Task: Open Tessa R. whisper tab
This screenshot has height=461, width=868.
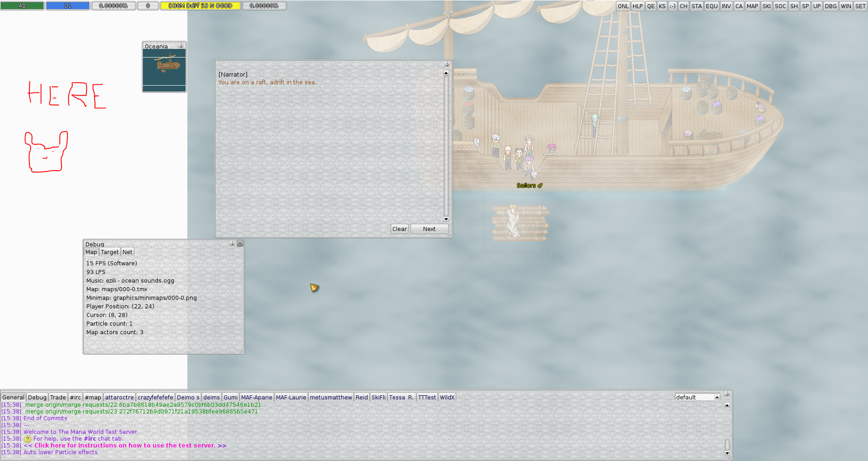Action: 401,397
